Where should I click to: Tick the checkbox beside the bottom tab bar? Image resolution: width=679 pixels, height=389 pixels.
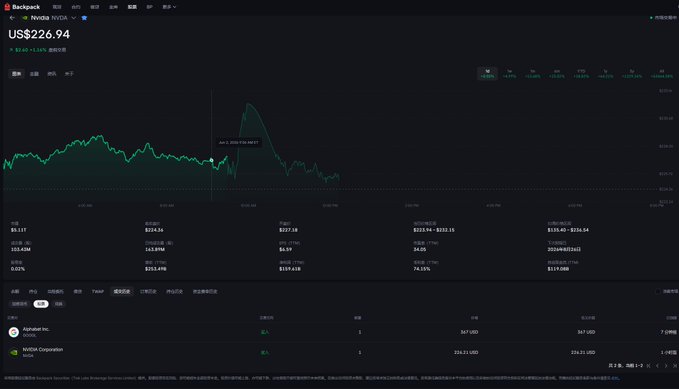657,292
